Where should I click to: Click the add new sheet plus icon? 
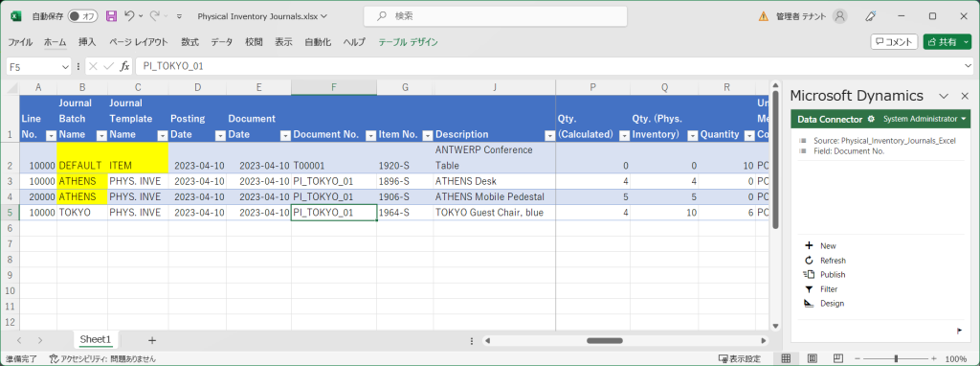[152, 340]
